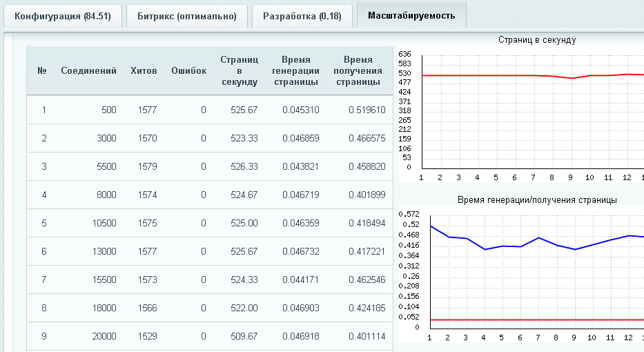This screenshot has width=644, height=352.
Task: Select the Разработка (0.18) tab
Action: (302, 16)
